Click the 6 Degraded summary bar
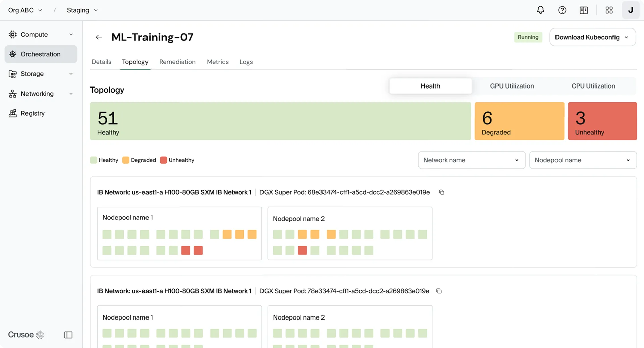The image size is (644, 348). pyautogui.click(x=519, y=121)
